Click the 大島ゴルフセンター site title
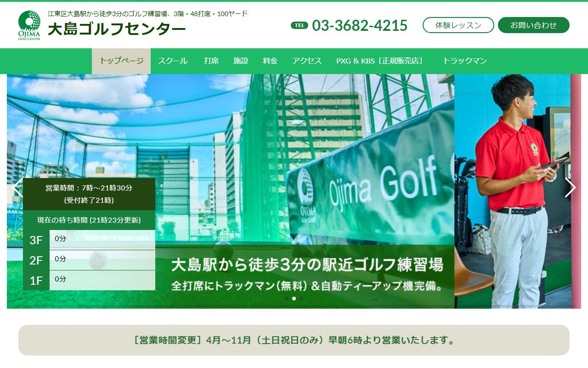This screenshot has width=588, height=368. point(117,29)
